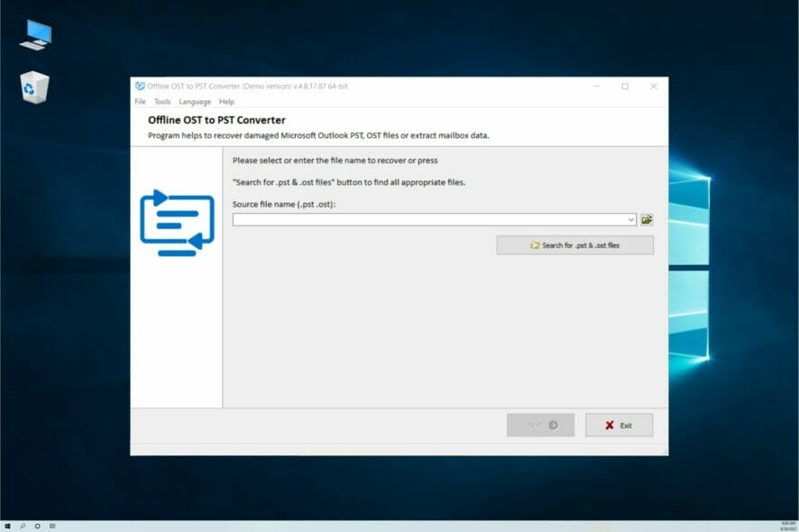This screenshot has height=532, width=799.
Task: Open the This PC desktop icon
Action: 36,34
